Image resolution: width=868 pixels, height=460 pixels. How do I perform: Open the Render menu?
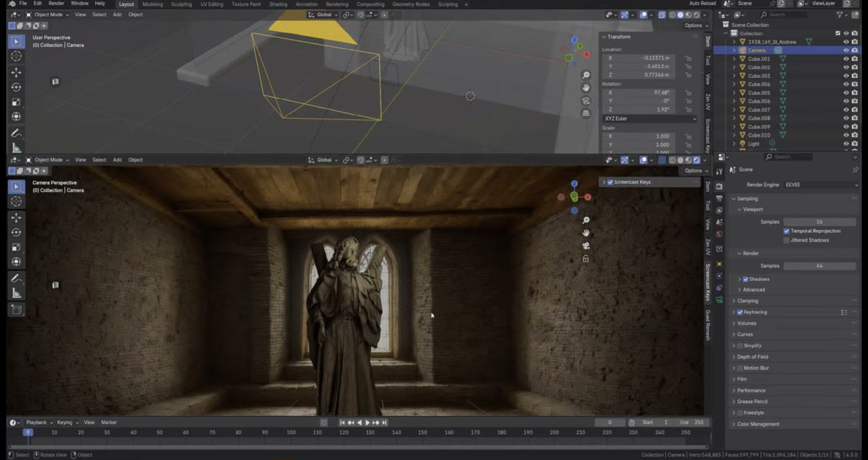click(x=56, y=3)
